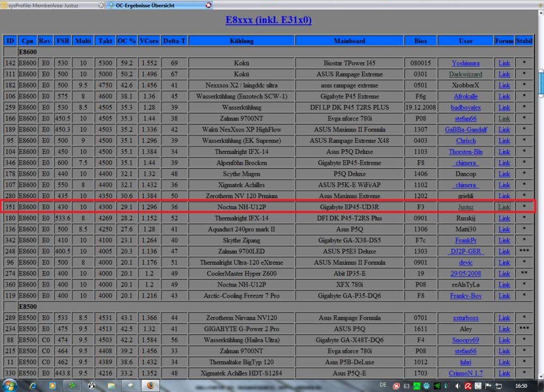544x392 pixels.
Task: Open forum Link in the Dancop row
Action: pyautogui.click(x=504, y=174)
